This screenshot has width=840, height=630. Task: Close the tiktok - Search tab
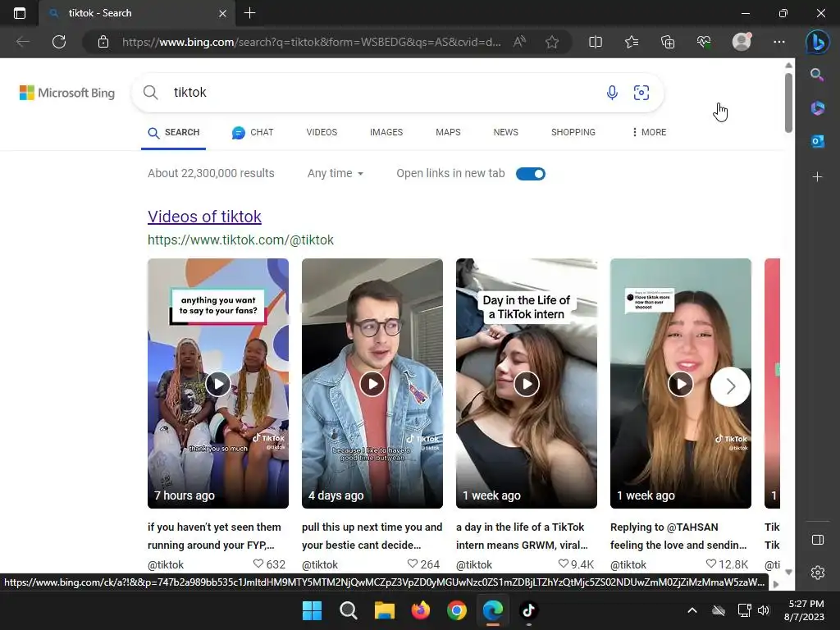coord(222,13)
